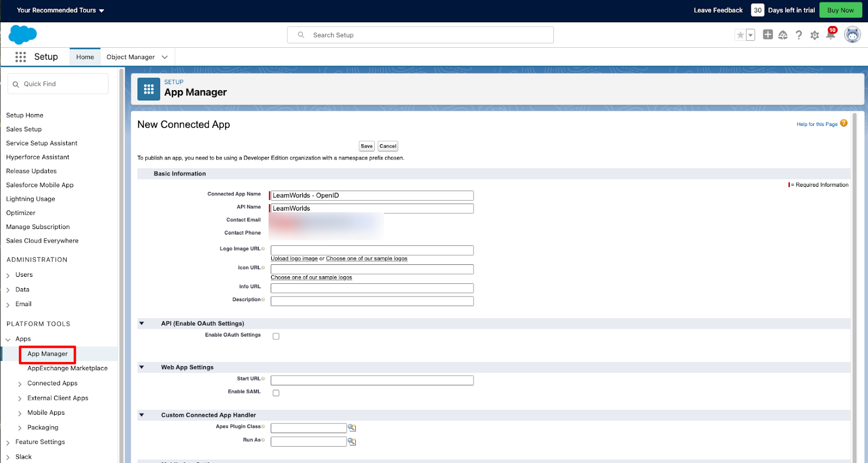
Task: Expand the Data tree node
Action: 8,290
